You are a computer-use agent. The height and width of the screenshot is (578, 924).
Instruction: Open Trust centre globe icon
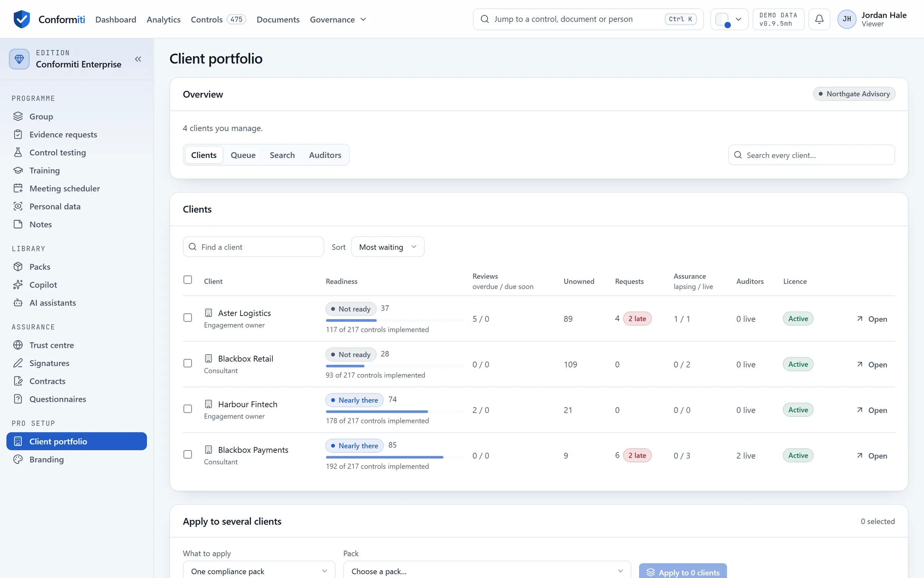point(18,345)
